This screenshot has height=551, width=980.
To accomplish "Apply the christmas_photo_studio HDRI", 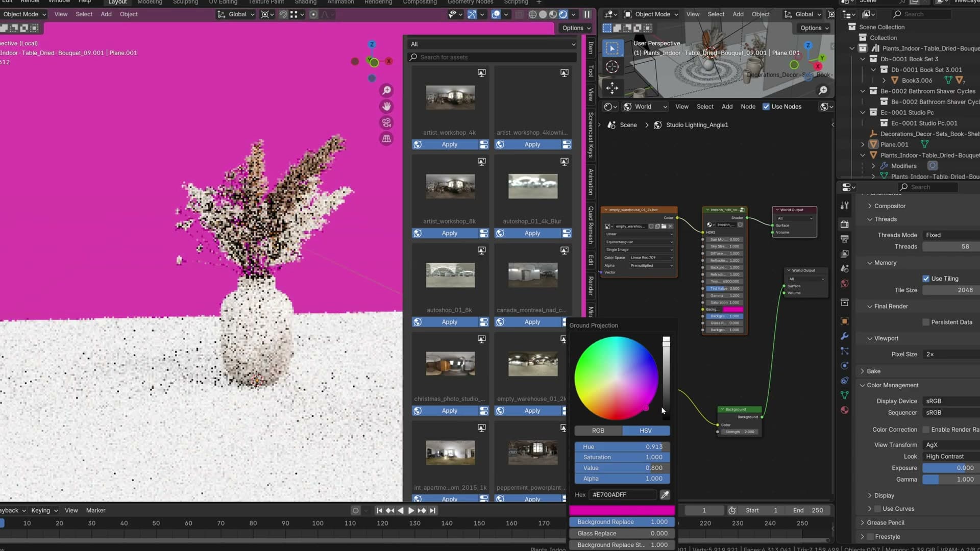I will [x=450, y=411].
